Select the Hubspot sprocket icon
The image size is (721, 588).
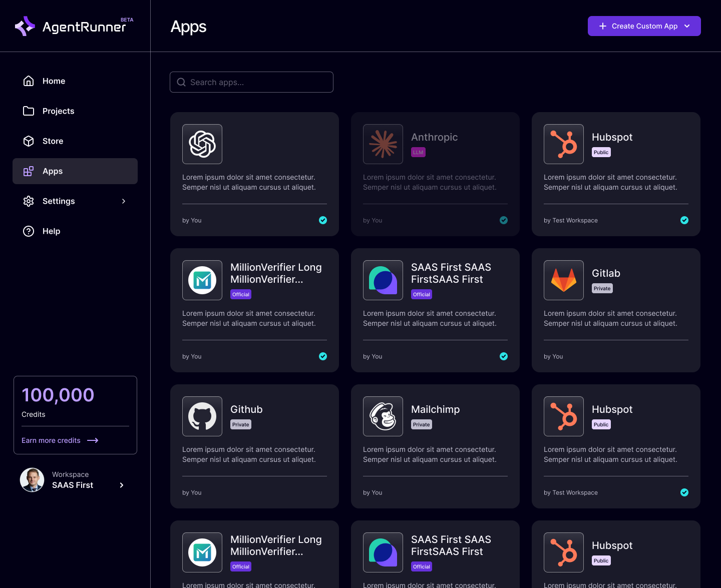point(564,144)
